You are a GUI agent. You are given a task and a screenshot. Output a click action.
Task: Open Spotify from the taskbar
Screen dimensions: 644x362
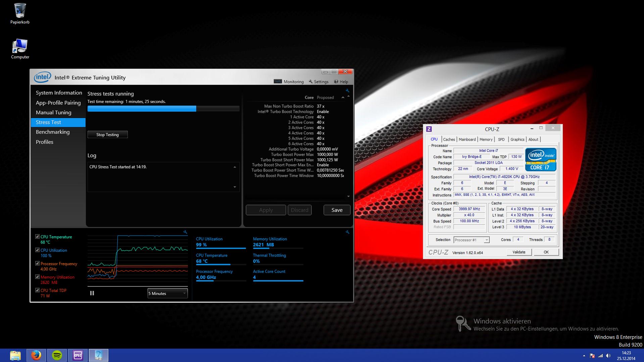point(57,355)
